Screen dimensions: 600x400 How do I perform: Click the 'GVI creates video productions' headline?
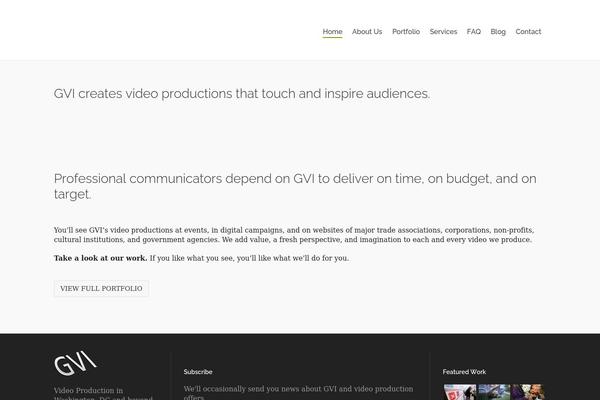pyautogui.click(x=242, y=94)
